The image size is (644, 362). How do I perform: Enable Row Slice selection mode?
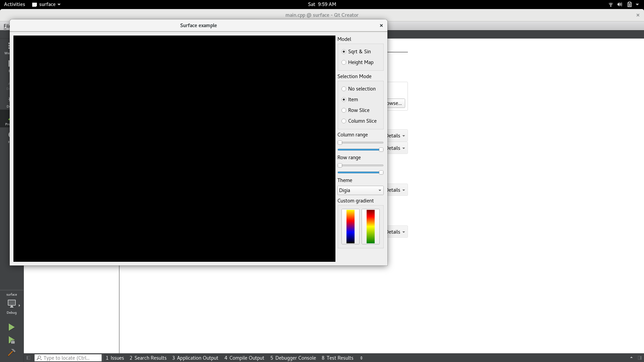coord(344,110)
